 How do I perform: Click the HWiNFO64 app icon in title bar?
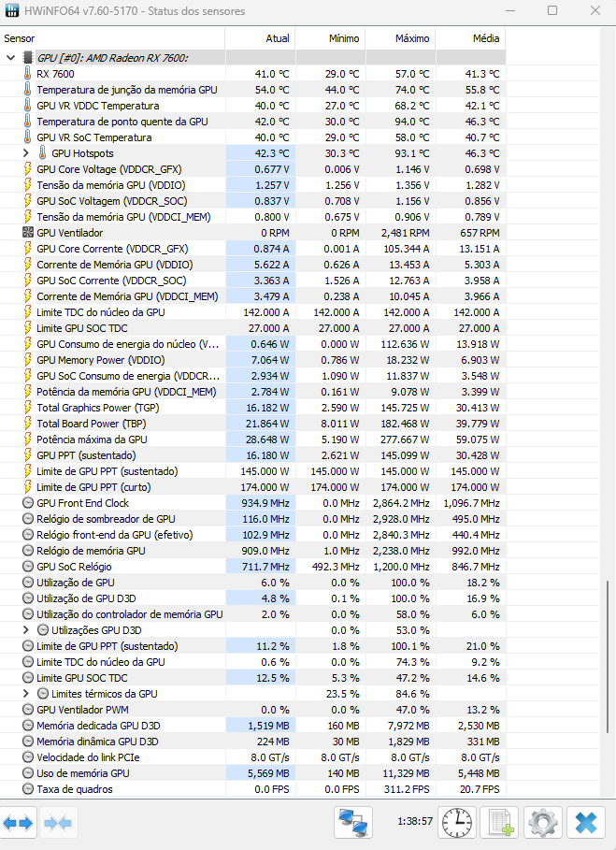pyautogui.click(x=11, y=10)
